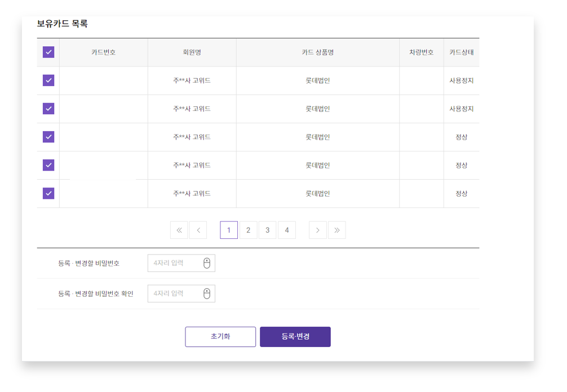Uncheck the second card row checkbox
This screenshot has width=567, height=392.
[x=48, y=109]
